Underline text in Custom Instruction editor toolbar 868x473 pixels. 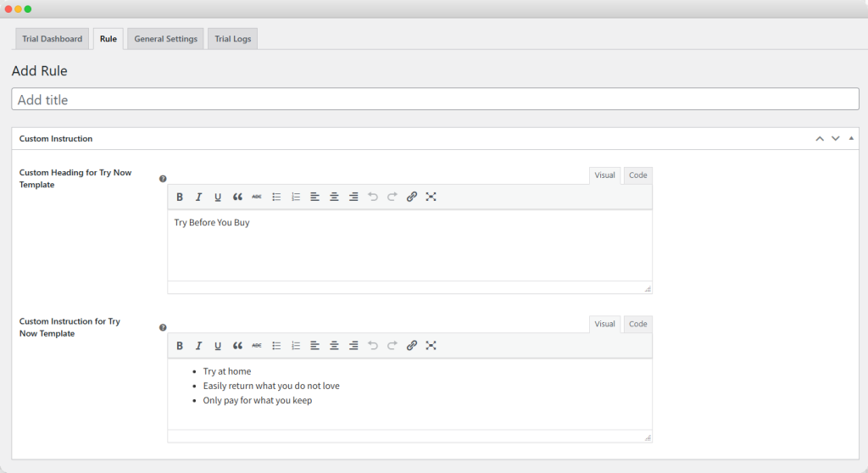tap(218, 346)
